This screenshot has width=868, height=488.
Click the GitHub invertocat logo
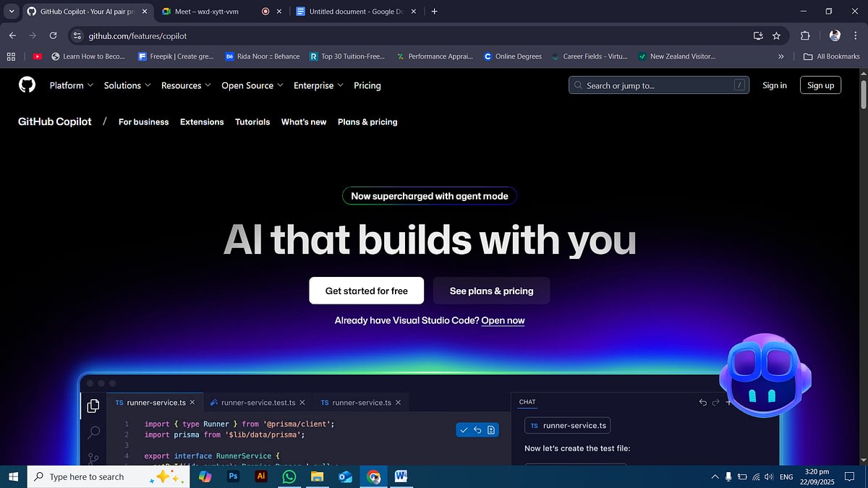(27, 85)
